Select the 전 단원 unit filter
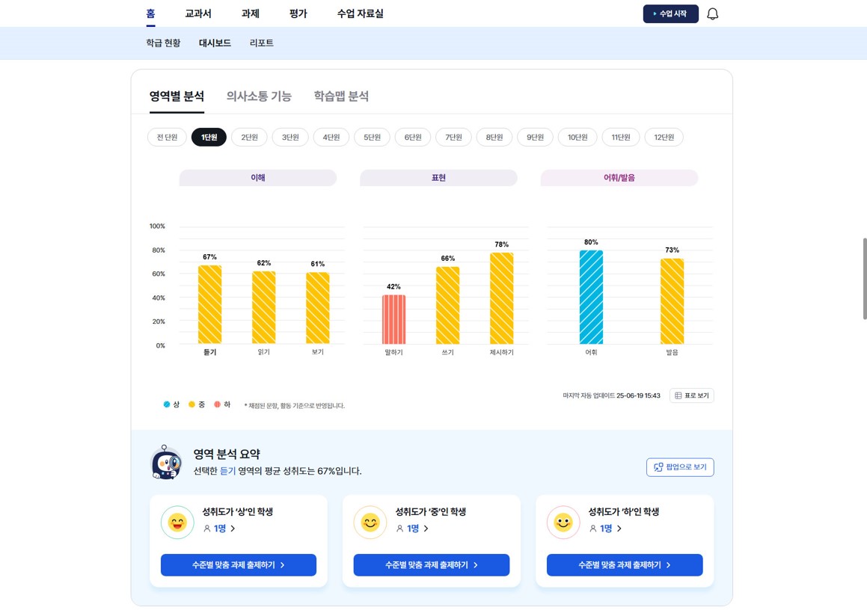This screenshot has width=867, height=616. [167, 138]
